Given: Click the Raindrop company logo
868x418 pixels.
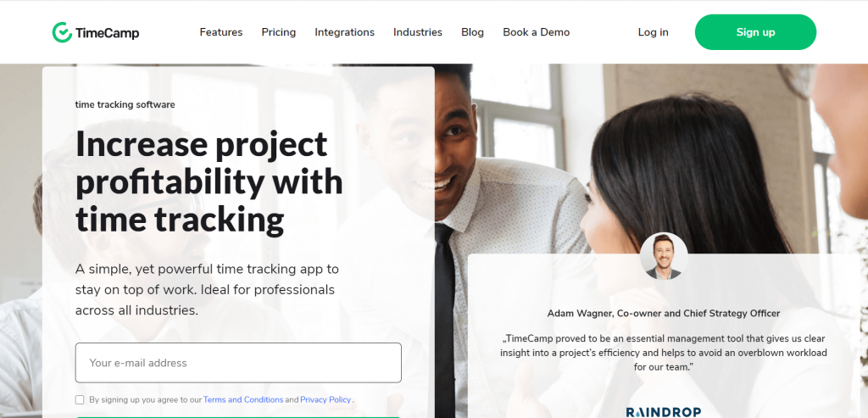Looking at the screenshot, I should (663, 412).
